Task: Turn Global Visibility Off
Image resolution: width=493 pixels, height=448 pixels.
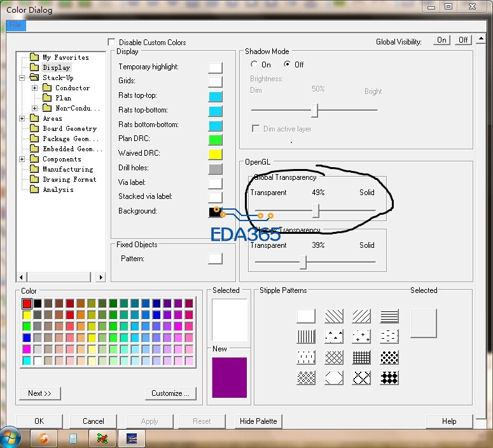Action: tap(463, 40)
